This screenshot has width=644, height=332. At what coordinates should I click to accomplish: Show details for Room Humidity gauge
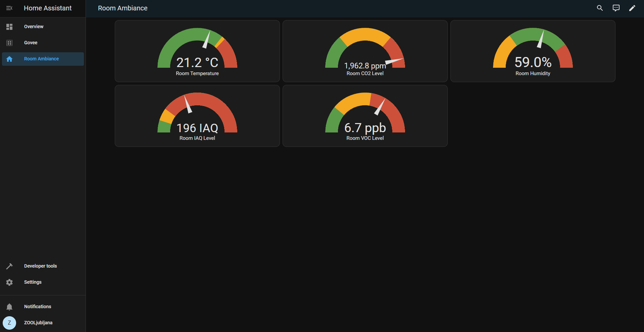click(x=533, y=51)
